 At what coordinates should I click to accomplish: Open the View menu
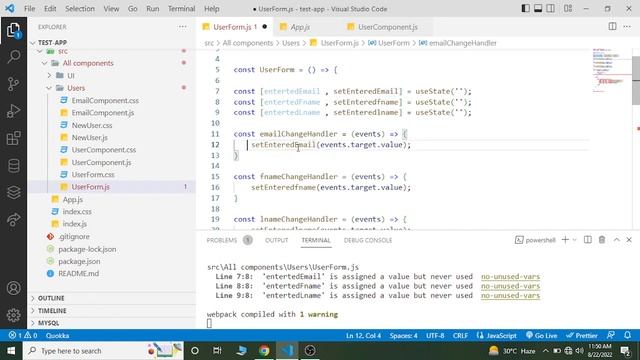(x=111, y=9)
